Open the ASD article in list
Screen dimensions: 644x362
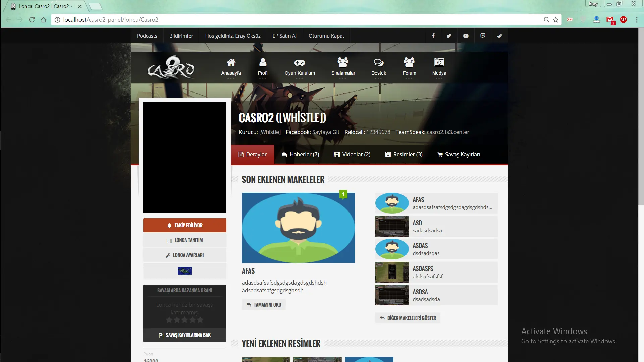click(x=436, y=226)
